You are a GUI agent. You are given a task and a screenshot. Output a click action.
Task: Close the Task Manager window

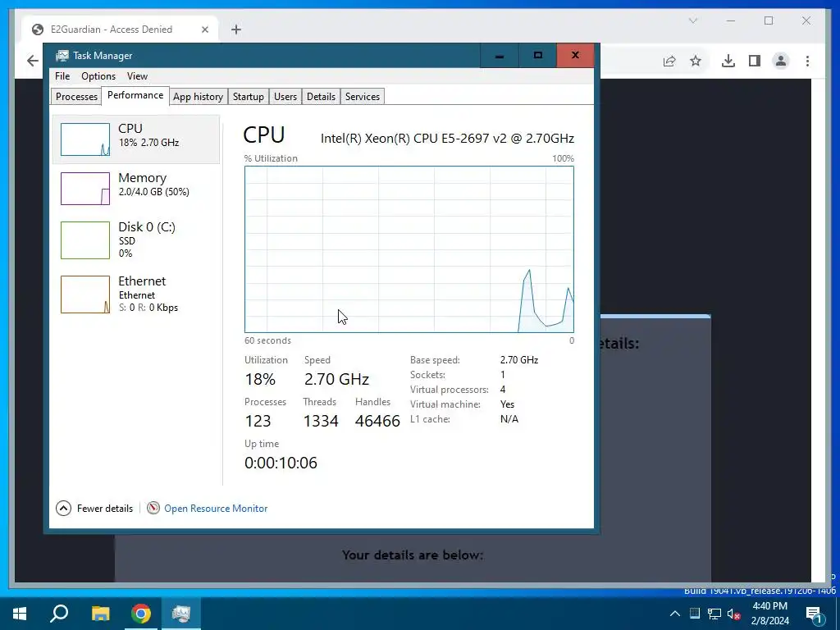point(575,56)
